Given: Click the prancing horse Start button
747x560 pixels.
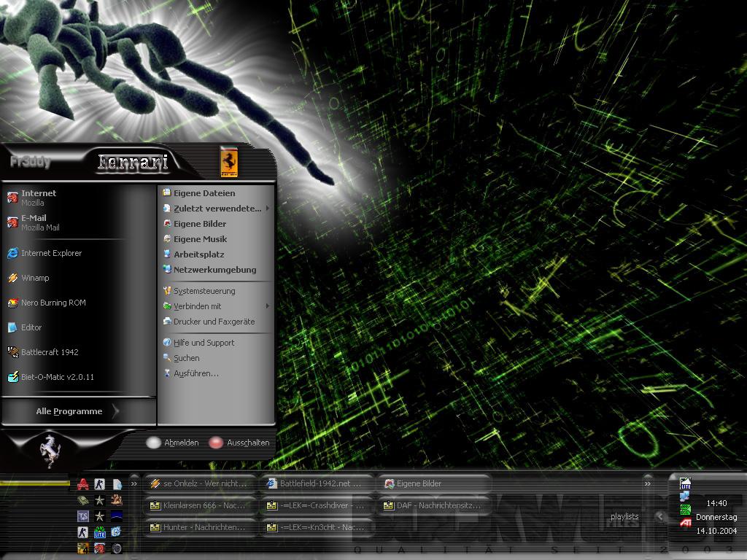Looking at the screenshot, I should [x=50, y=451].
